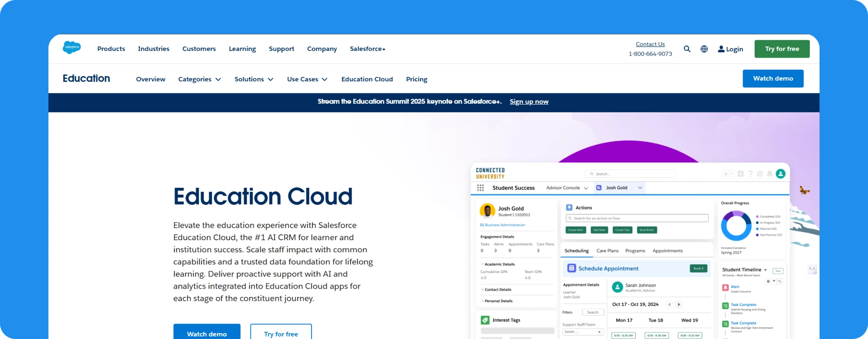868x339 pixels.
Task: Click the Interest Tags icon
Action: pos(485,320)
